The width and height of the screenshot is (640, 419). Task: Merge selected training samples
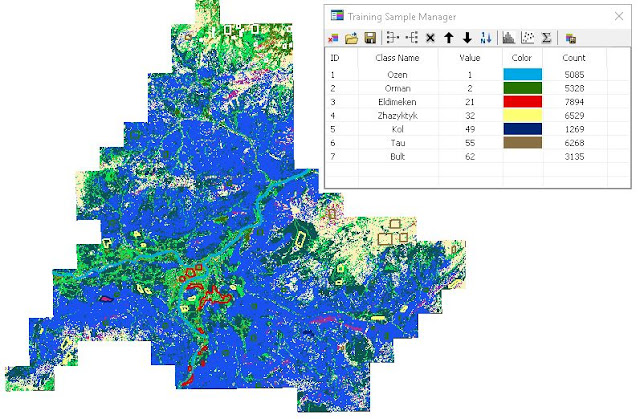coord(393,38)
